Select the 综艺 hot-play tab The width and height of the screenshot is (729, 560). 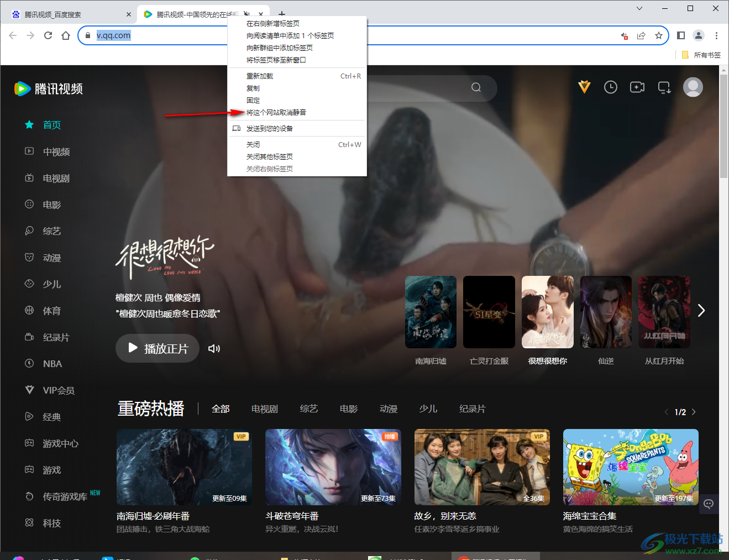click(x=309, y=409)
